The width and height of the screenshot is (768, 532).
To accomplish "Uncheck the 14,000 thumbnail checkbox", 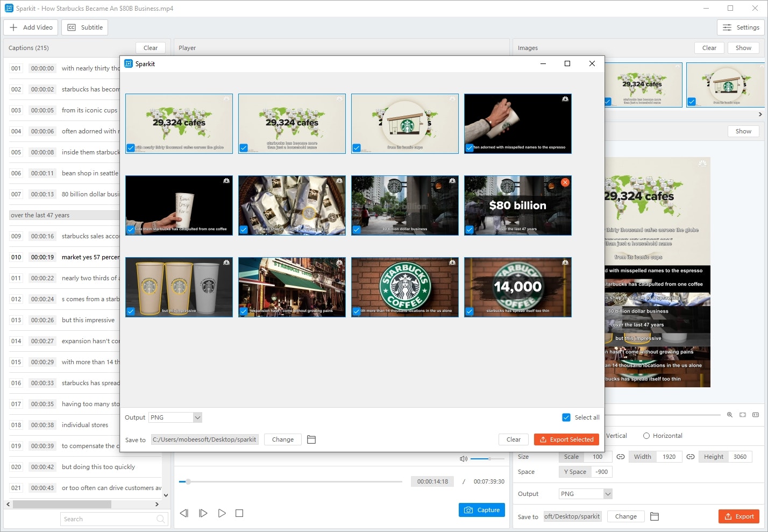I will point(470,311).
